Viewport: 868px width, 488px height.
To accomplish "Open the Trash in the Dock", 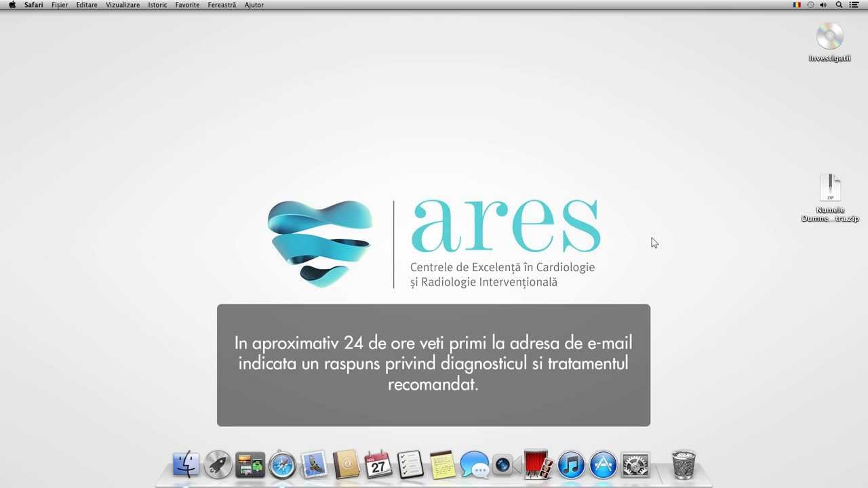I will tap(684, 464).
